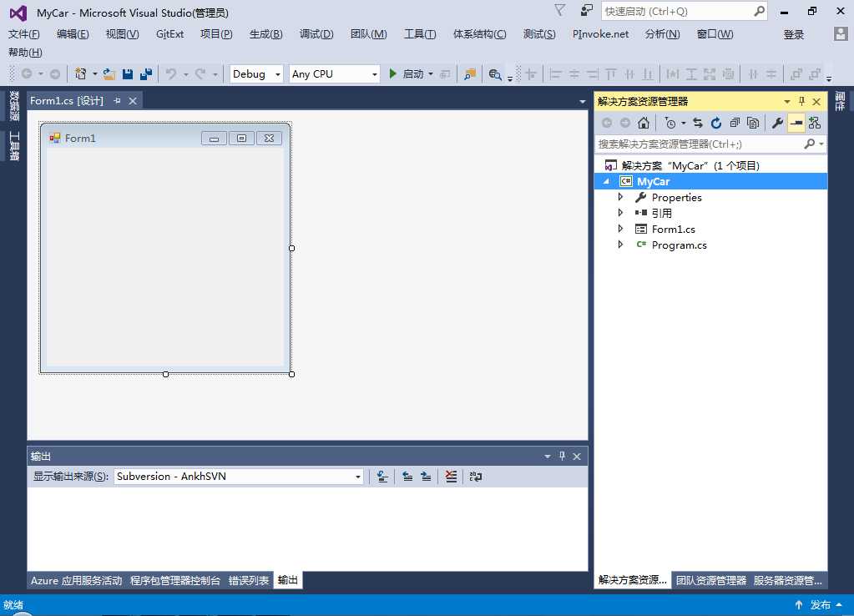
Task: Click Go to Previous Message icon
Action: click(407, 477)
